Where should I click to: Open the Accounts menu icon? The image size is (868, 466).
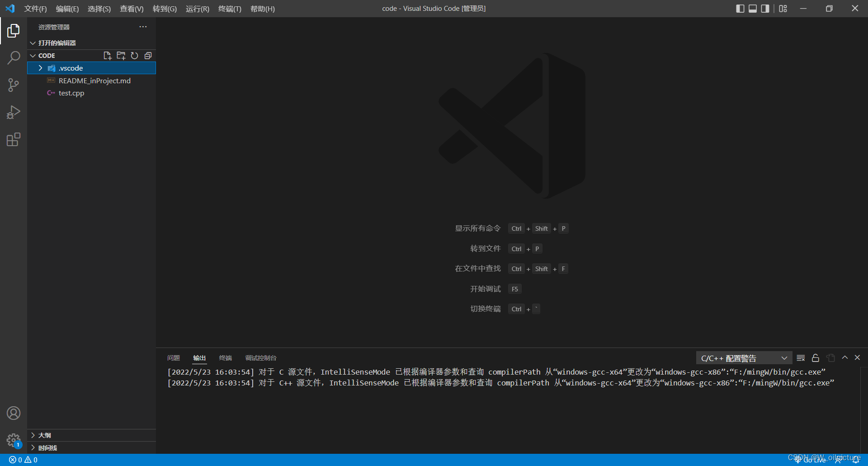pyautogui.click(x=14, y=413)
